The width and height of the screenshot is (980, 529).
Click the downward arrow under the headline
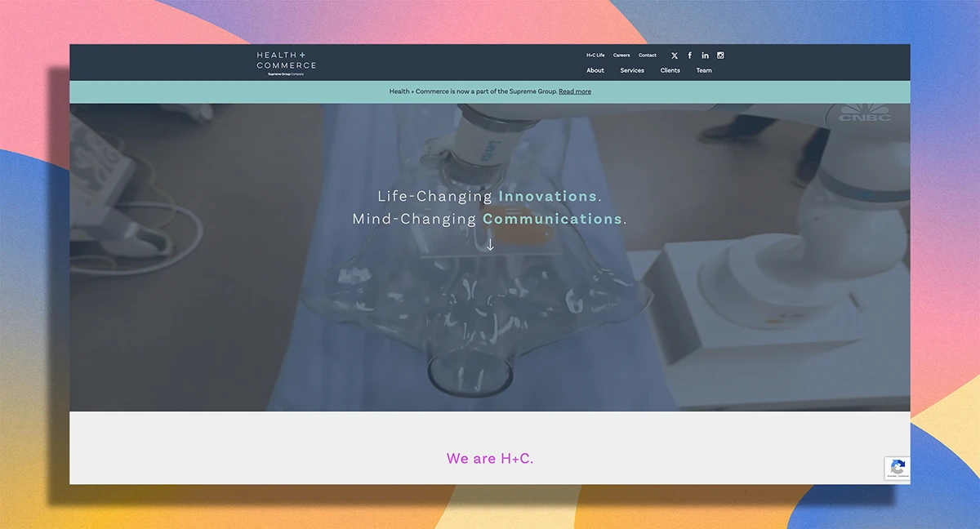[490, 244]
